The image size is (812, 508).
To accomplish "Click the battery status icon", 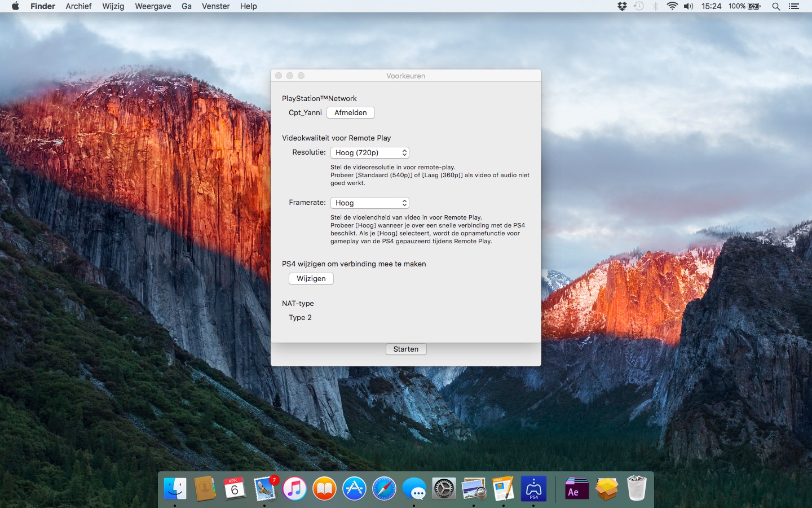I will pos(754,6).
